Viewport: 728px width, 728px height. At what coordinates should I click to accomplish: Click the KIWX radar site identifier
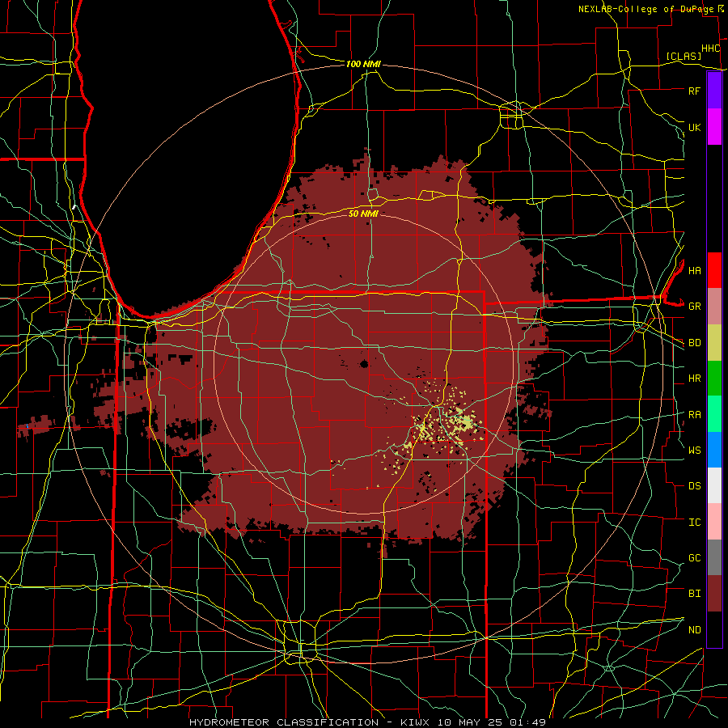click(416, 722)
